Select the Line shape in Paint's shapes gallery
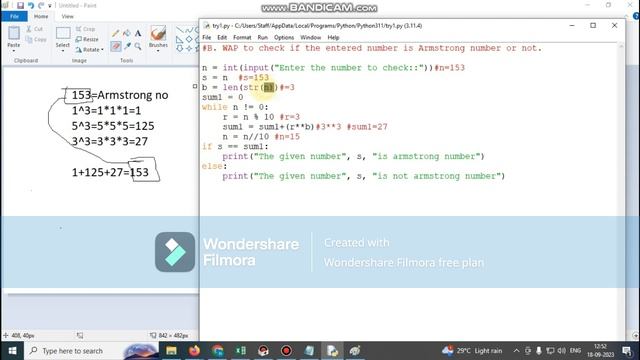Viewport: 640px width, 360px height. coord(180,30)
